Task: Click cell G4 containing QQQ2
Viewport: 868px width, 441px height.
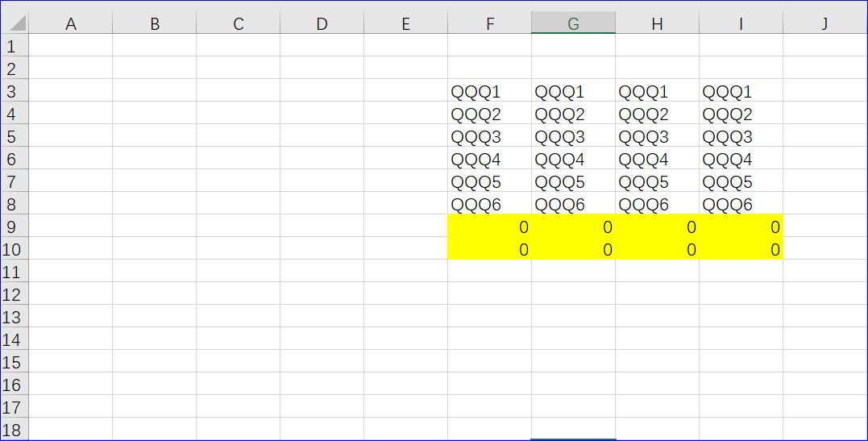Action: tap(574, 113)
